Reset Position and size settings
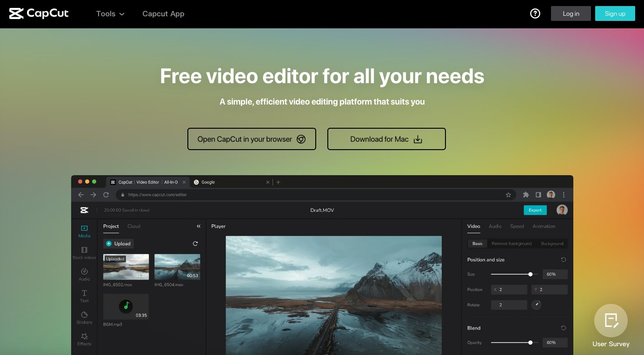This screenshot has height=355, width=644. click(x=564, y=260)
